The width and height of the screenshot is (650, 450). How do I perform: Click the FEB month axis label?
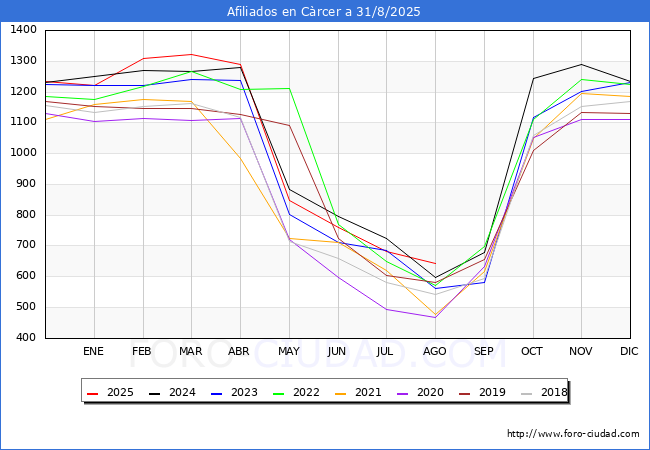click(x=142, y=351)
